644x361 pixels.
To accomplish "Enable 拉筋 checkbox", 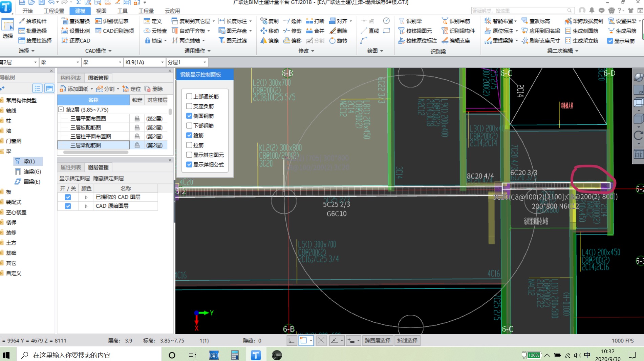I will click(189, 145).
